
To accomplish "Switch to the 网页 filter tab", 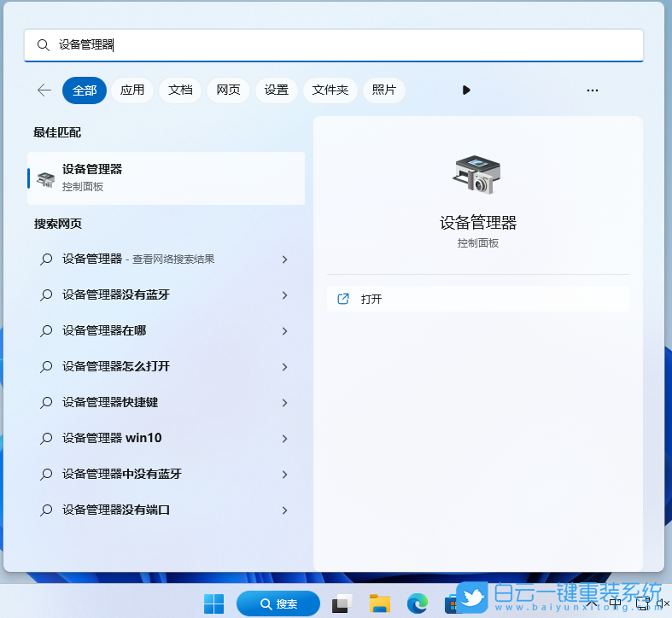I will click(x=228, y=90).
